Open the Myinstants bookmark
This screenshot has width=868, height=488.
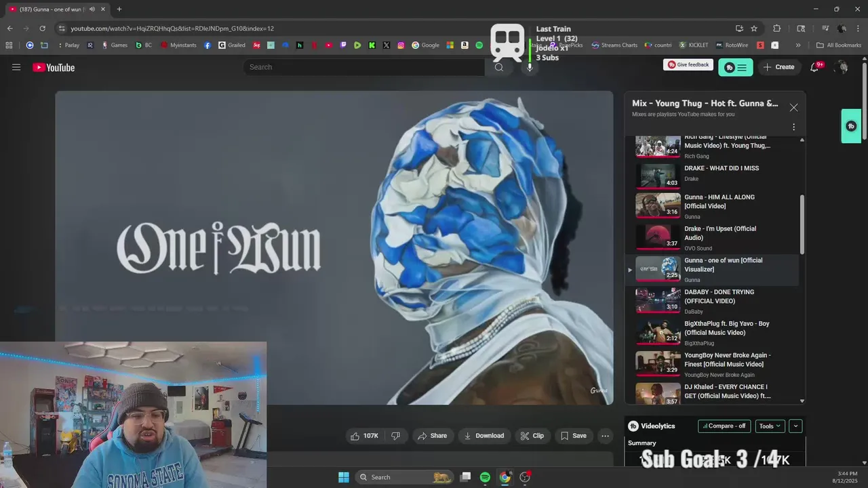(179, 45)
